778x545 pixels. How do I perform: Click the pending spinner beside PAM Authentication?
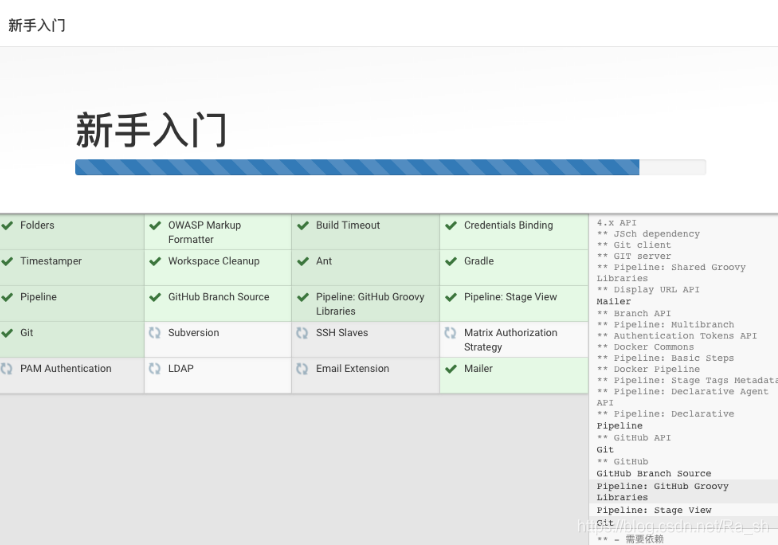(x=6, y=368)
